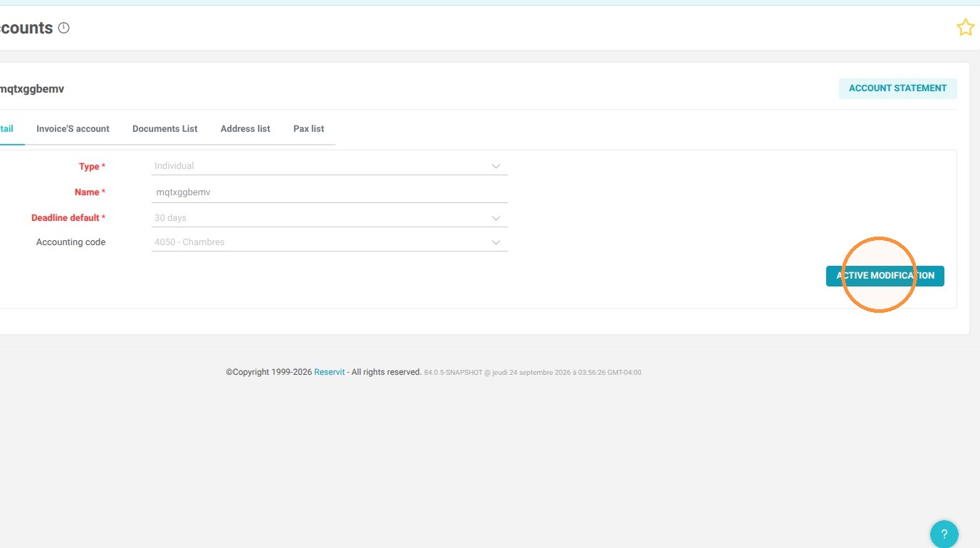This screenshot has height=548, width=980.
Task: Go to the Pax list tab
Action: point(308,129)
